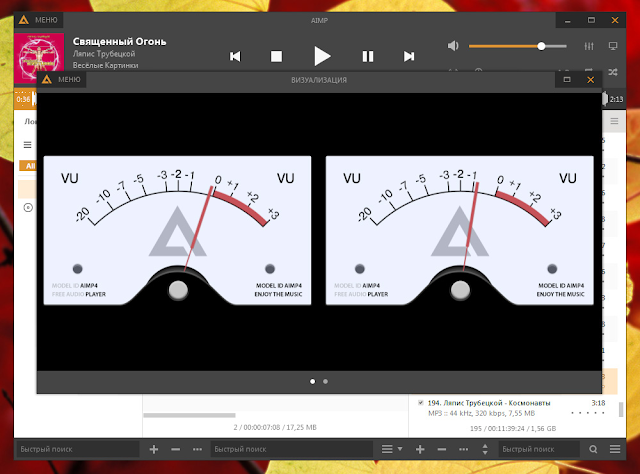Viewport: 640px width, 474px height.
Task: Click the album cover thumbnail
Action: click(x=39, y=58)
